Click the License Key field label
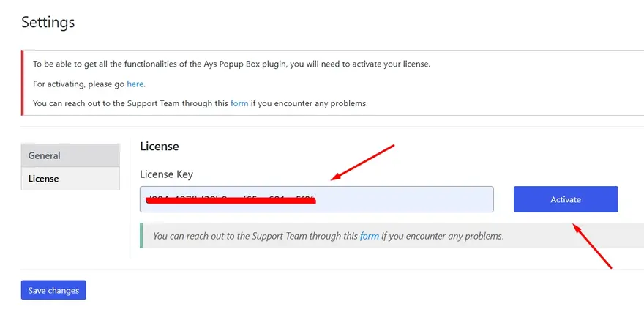 pyautogui.click(x=166, y=174)
